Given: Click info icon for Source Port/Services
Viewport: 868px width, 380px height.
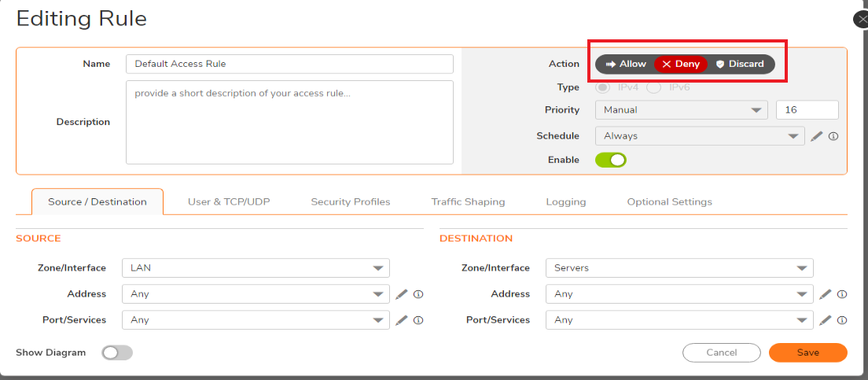Looking at the screenshot, I should coord(418,320).
